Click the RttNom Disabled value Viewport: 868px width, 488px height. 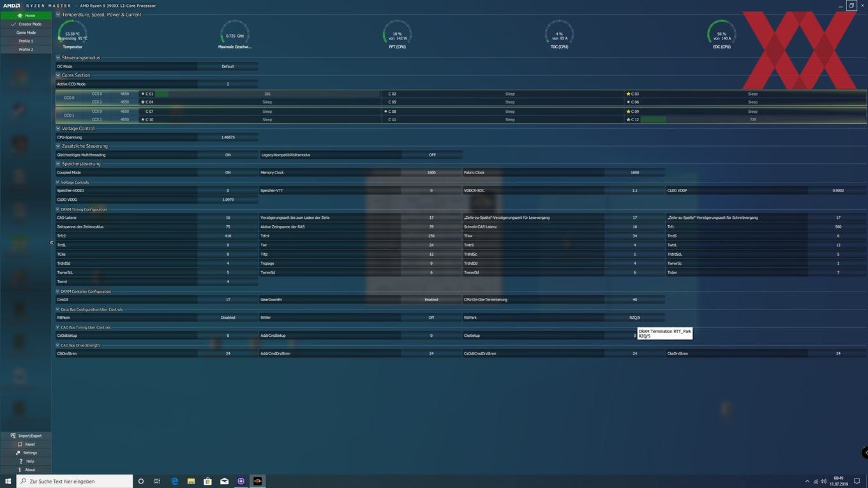(228, 318)
